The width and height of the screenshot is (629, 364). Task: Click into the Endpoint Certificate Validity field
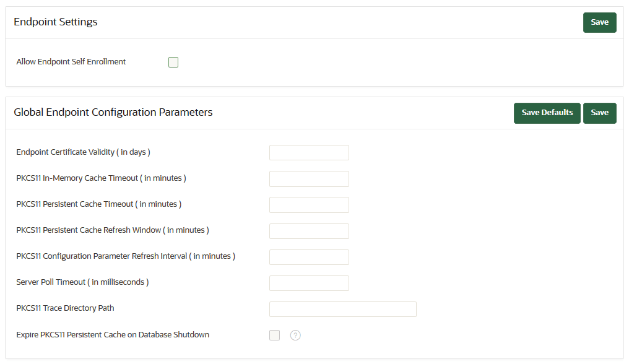coord(309,152)
